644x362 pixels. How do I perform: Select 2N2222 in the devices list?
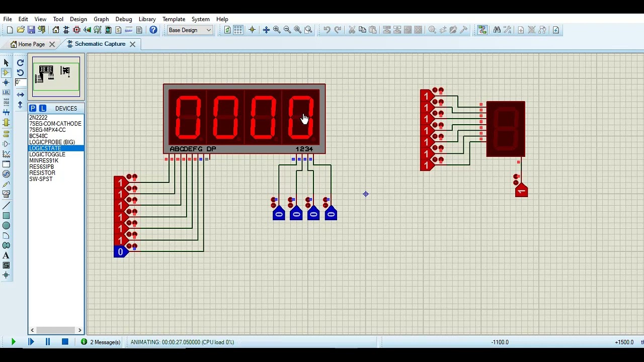(38, 118)
